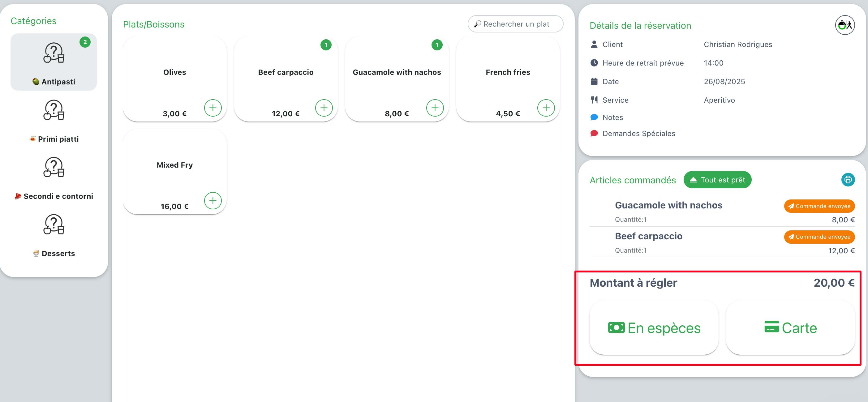Click the credit card icon on Carte
868x402 pixels.
pyautogui.click(x=771, y=327)
